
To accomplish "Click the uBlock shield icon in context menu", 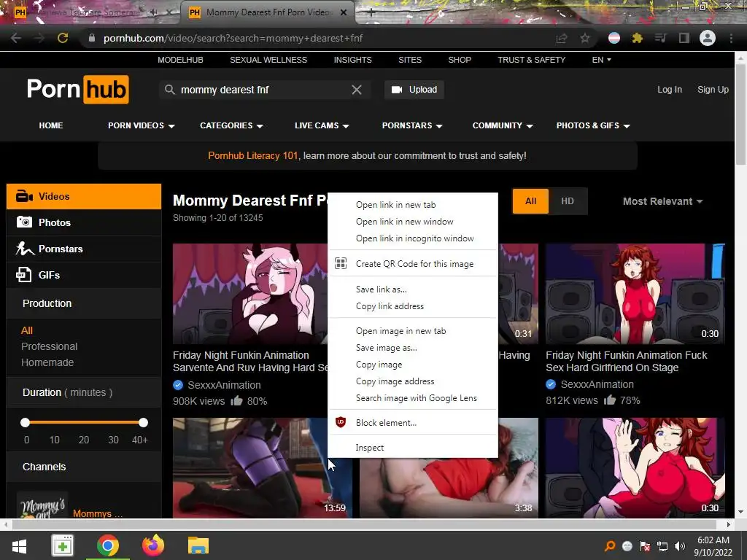I will click(x=341, y=422).
